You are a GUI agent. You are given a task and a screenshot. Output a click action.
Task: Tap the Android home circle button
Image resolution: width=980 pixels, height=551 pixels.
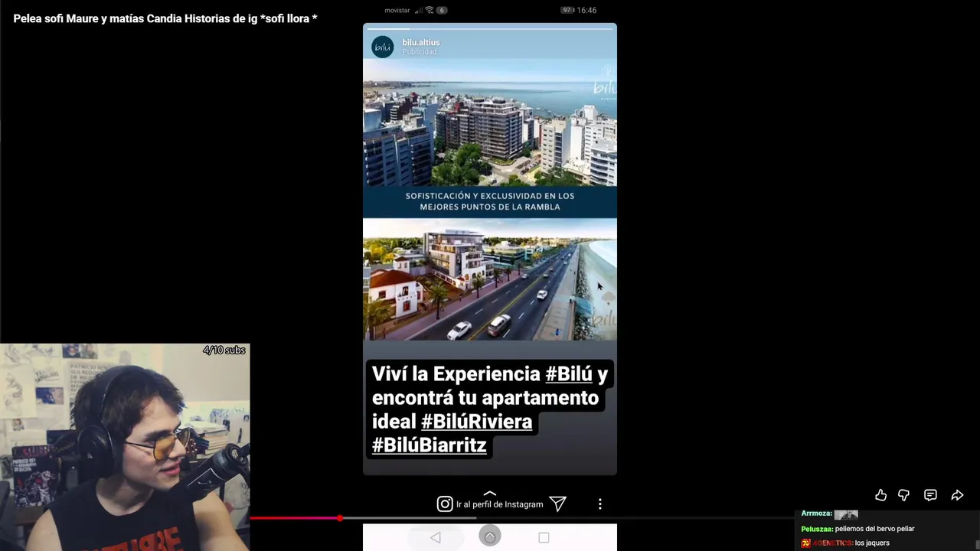pos(490,536)
